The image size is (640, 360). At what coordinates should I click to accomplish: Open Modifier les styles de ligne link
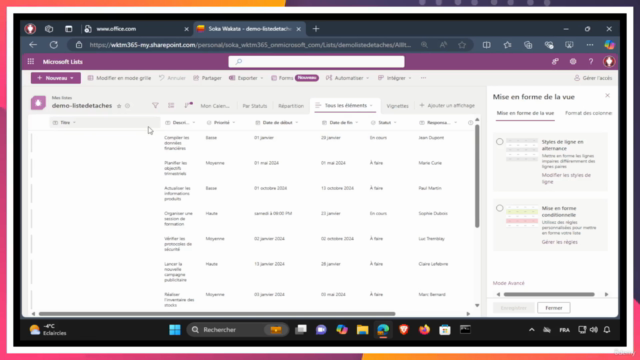click(566, 178)
